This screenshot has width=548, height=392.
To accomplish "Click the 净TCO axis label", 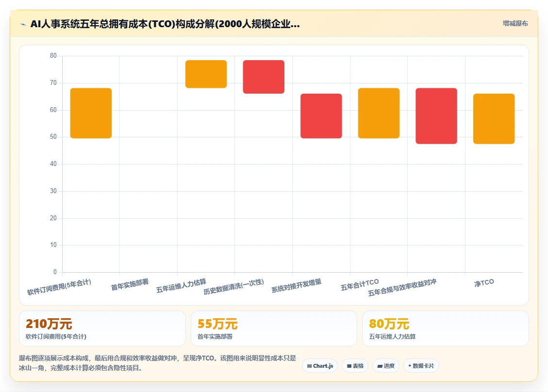I will [x=484, y=283].
